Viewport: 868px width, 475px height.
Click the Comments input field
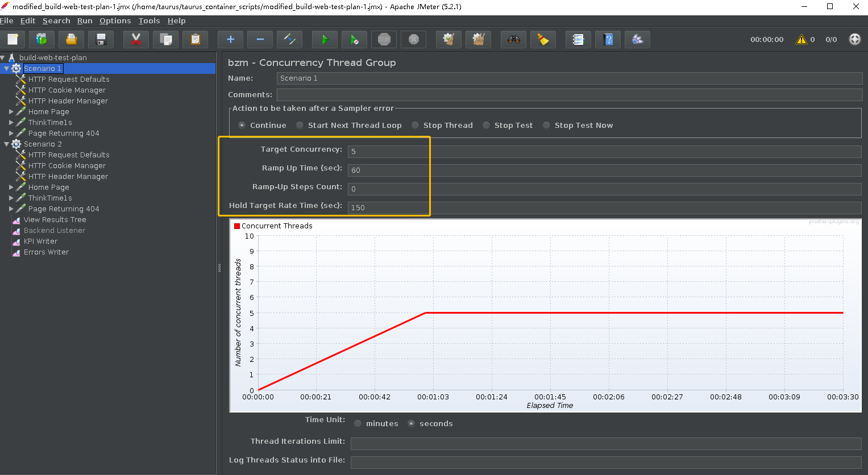pyautogui.click(x=570, y=94)
